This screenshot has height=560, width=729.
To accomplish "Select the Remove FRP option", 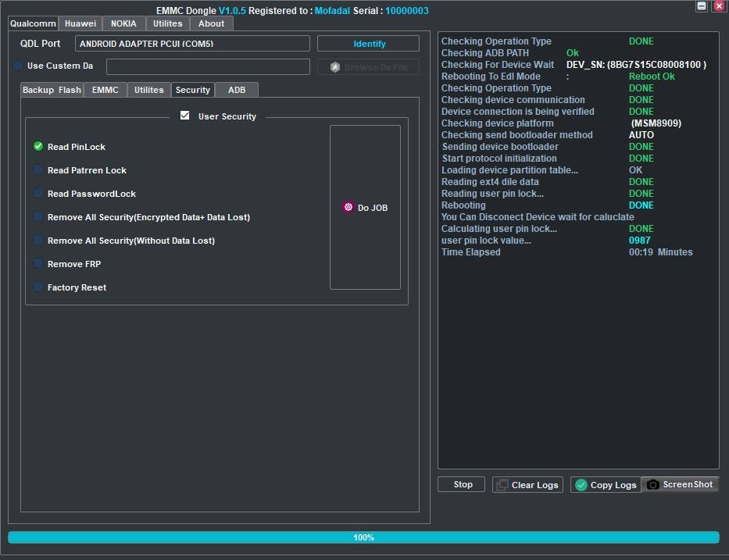I will point(38,263).
